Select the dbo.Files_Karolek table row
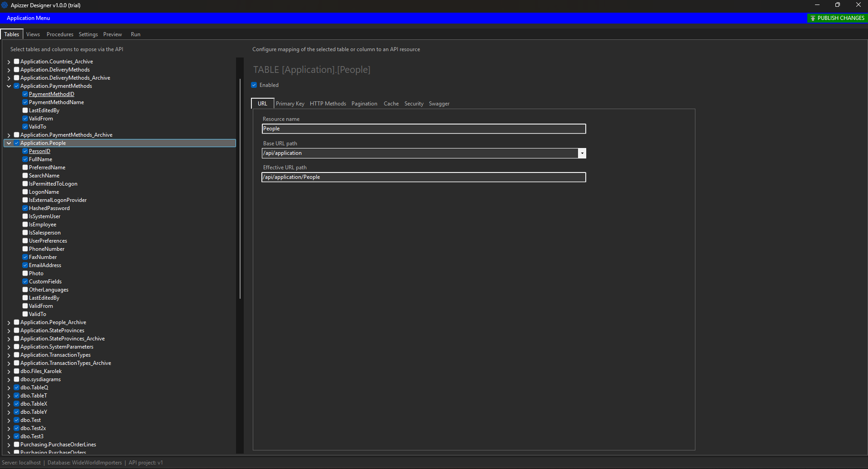Viewport: 868px width, 469px height. [x=41, y=371]
